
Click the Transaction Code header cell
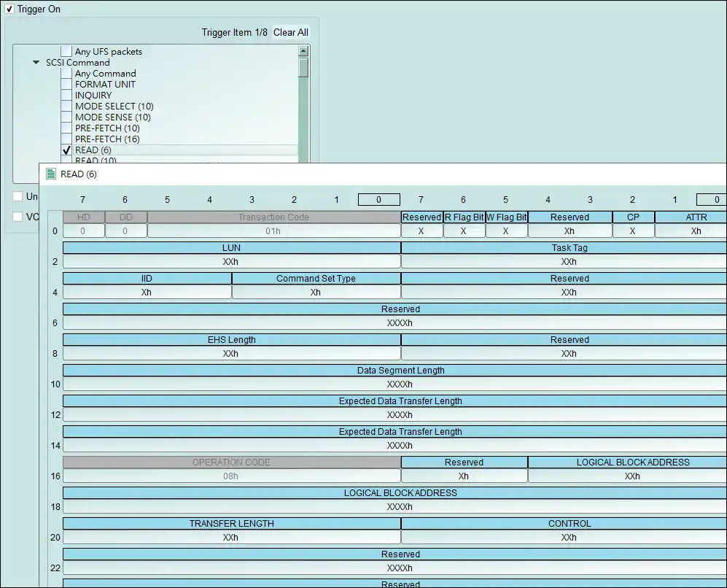273,217
